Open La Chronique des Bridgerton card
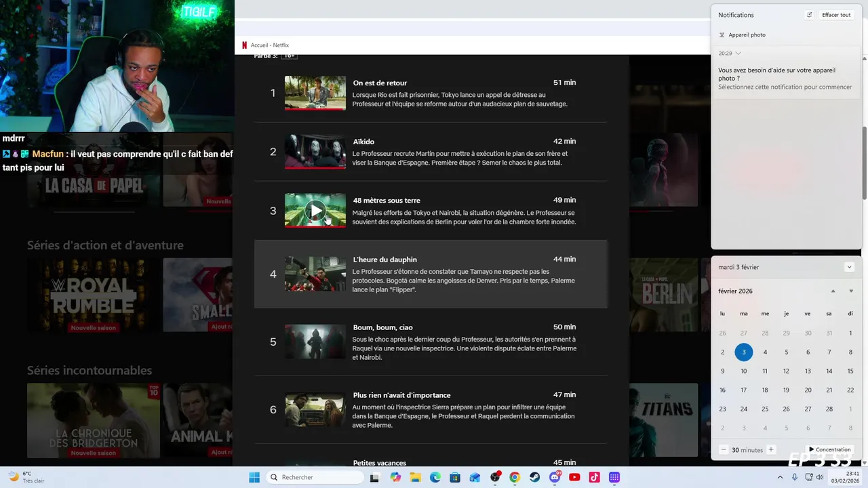This screenshot has height=488, width=868. pyautogui.click(x=94, y=420)
